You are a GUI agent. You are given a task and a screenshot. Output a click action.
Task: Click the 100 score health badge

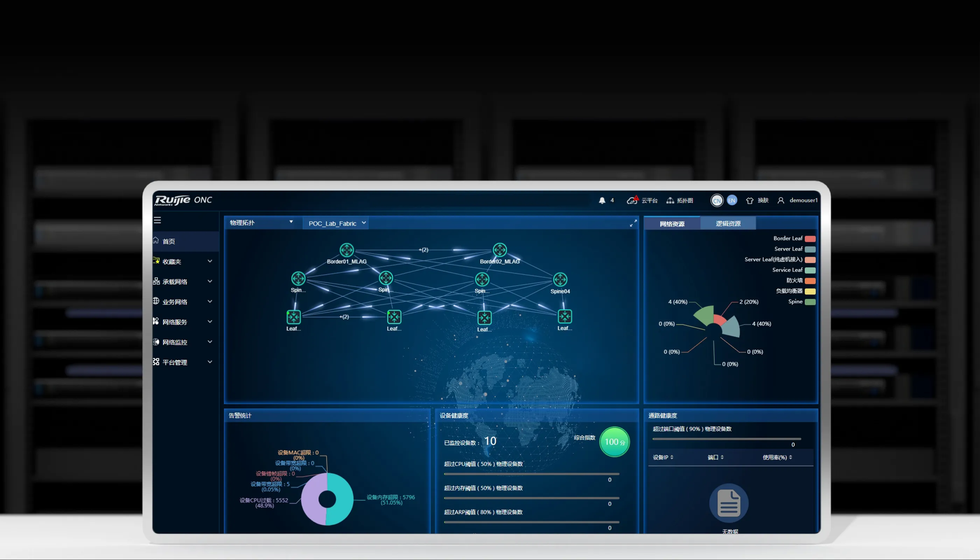(614, 442)
